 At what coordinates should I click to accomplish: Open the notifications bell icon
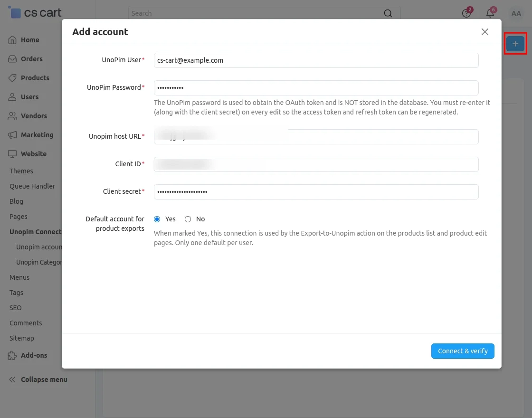click(490, 13)
